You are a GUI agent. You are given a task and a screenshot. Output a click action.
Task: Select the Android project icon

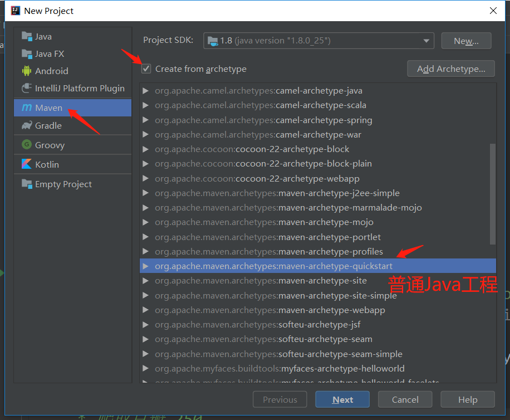coord(26,71)
